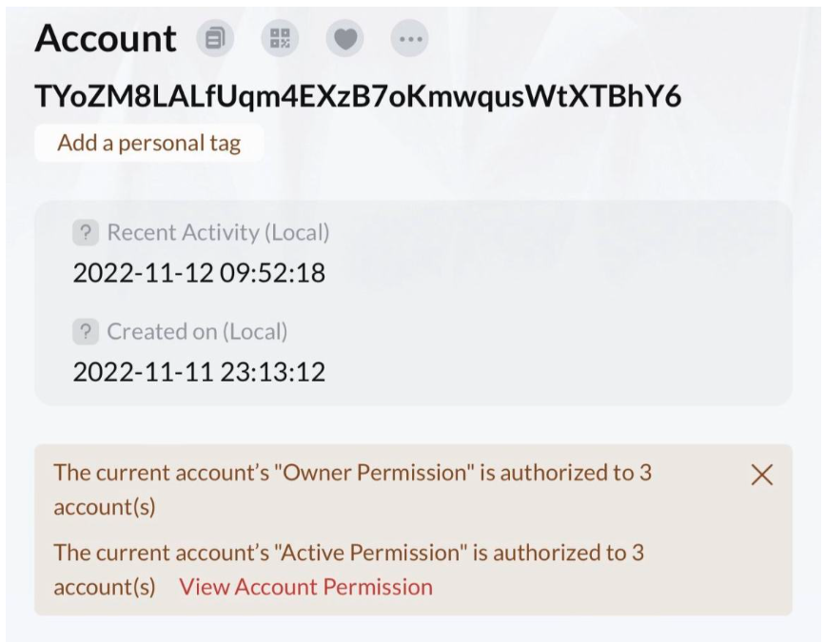Click the timestamp 2022-11-12 09:52:18
This screenshot has height=644, width=825.
(x=199, y=273)
